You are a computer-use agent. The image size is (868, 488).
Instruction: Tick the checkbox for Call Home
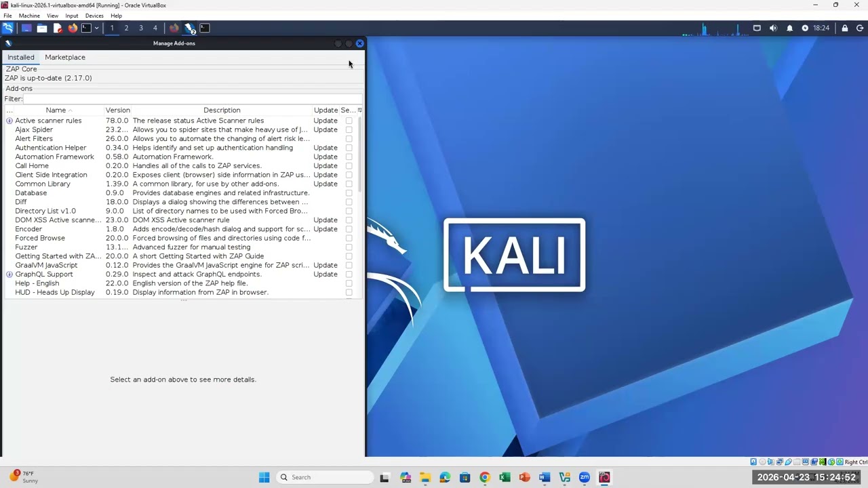[x=349, y=166]
